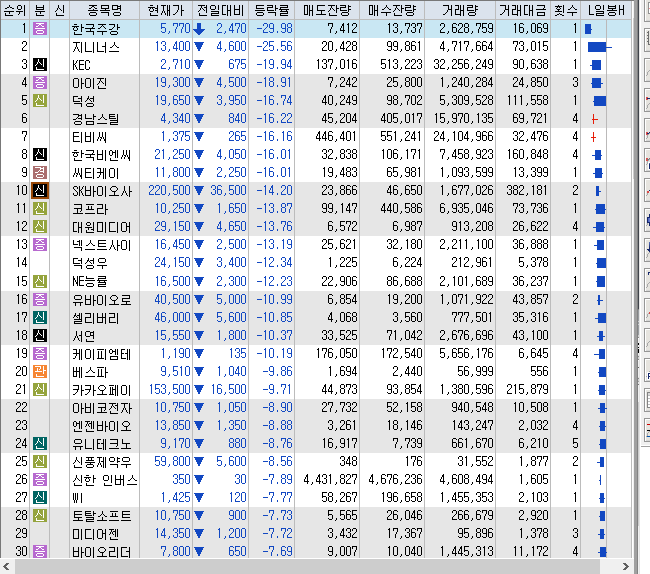Select the stock name 티비씨

[x=89, y=137]
